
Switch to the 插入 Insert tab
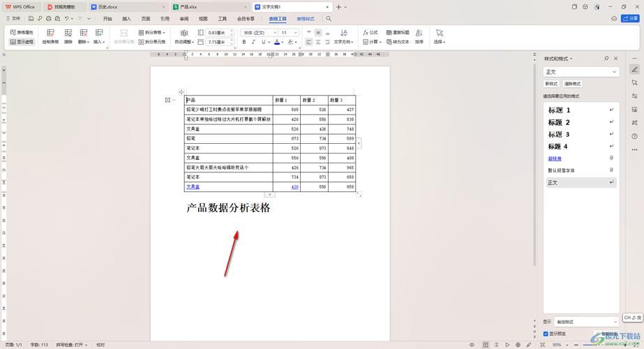tap(126, 19)
